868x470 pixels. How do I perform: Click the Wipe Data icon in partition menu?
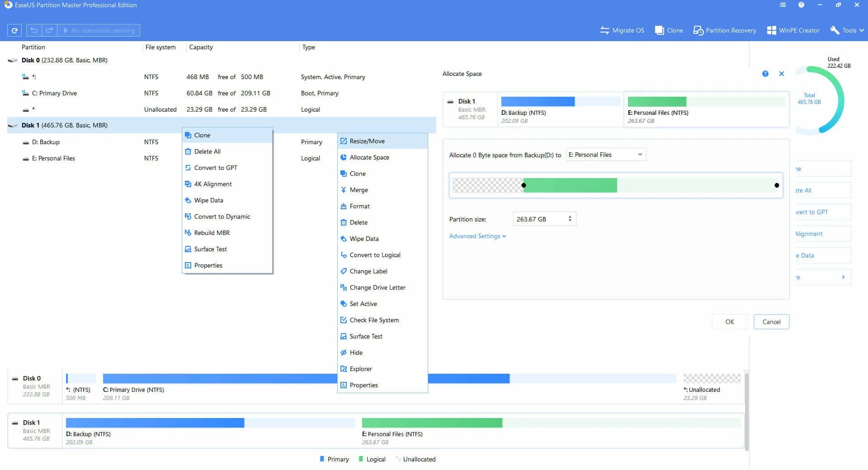point(344,239)
